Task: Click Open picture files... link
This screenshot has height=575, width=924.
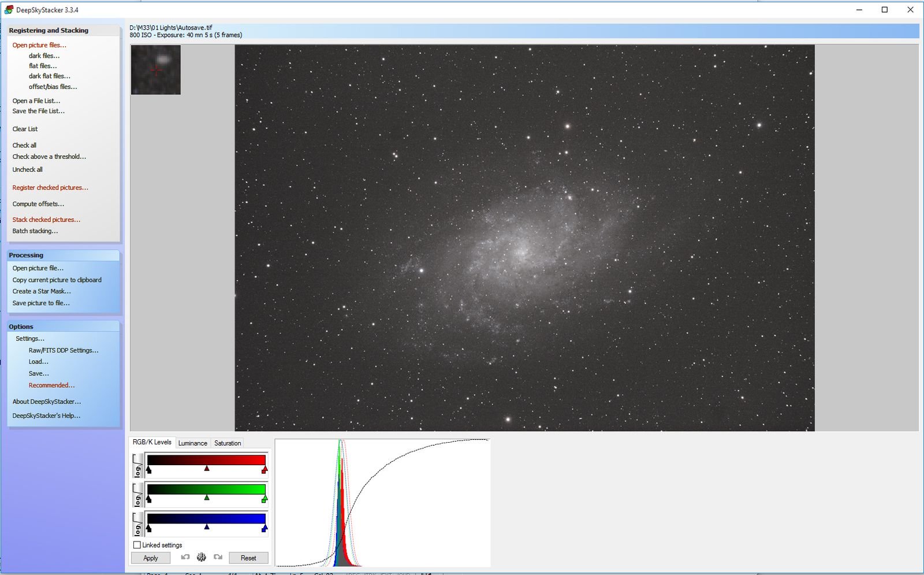Action: coord(39,45)
